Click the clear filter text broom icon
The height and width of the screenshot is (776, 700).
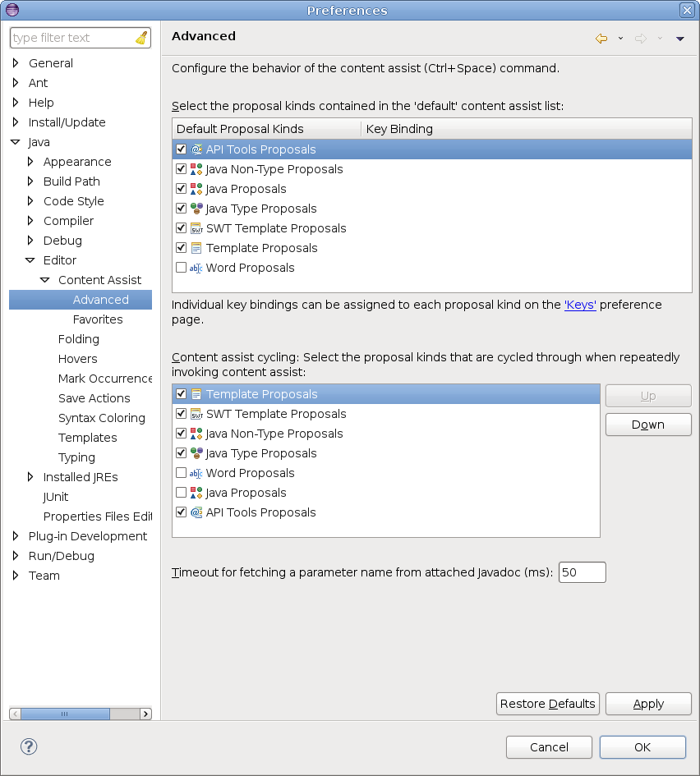pos(141,38)
